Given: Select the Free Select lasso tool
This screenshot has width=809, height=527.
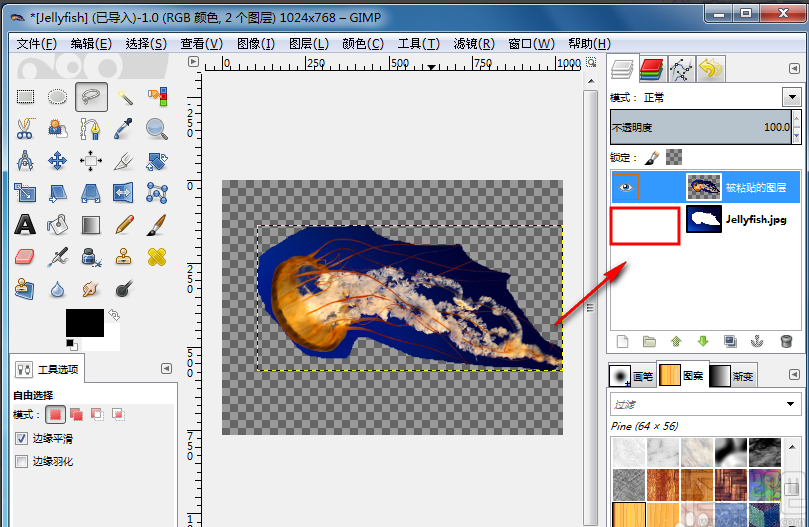Looking at the screenshot, I should coord(91,97).
